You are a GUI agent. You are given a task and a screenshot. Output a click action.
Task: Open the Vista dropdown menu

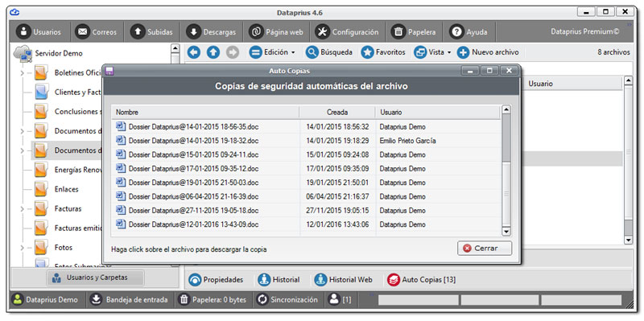click(x=432, y=52)
